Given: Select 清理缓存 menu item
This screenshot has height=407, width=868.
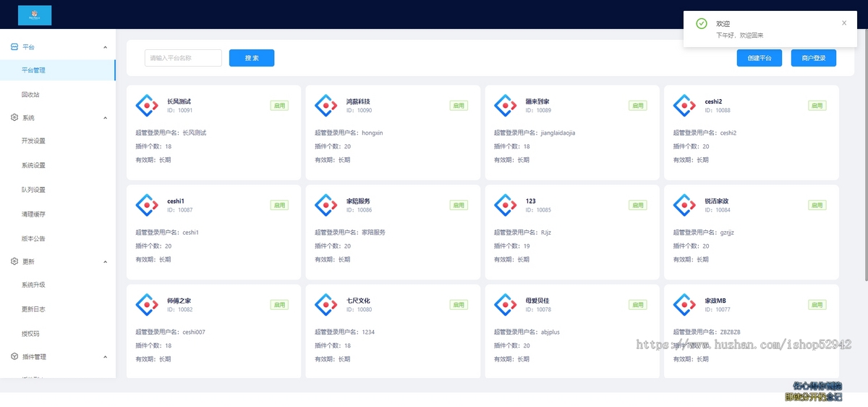Looking at the screenshot, I should 58,214.
